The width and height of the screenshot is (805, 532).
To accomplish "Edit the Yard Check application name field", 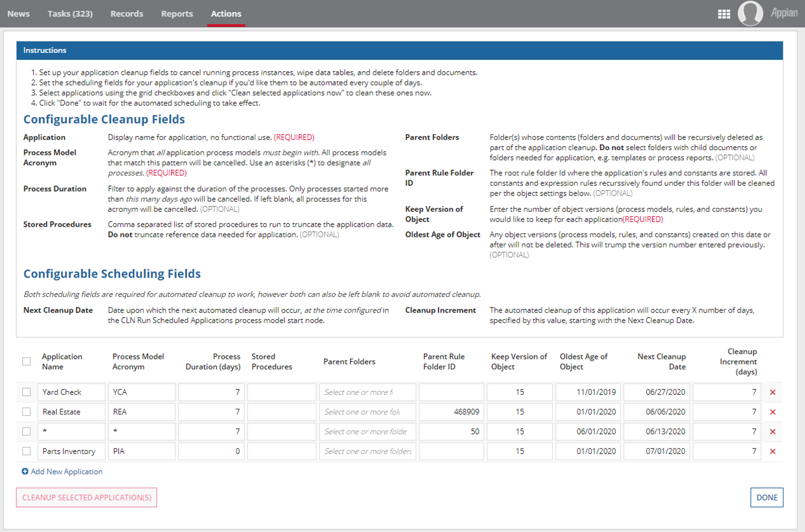I will coord(71,392).
